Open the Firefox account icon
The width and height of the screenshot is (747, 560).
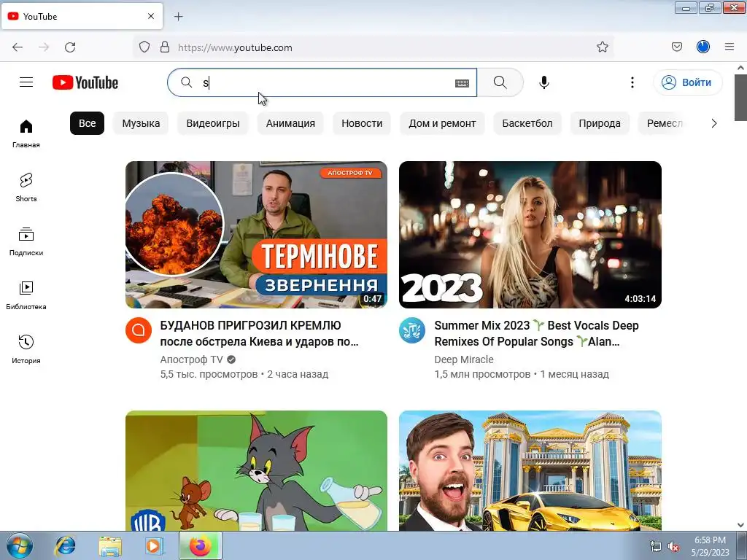click(x=703, y=47)
